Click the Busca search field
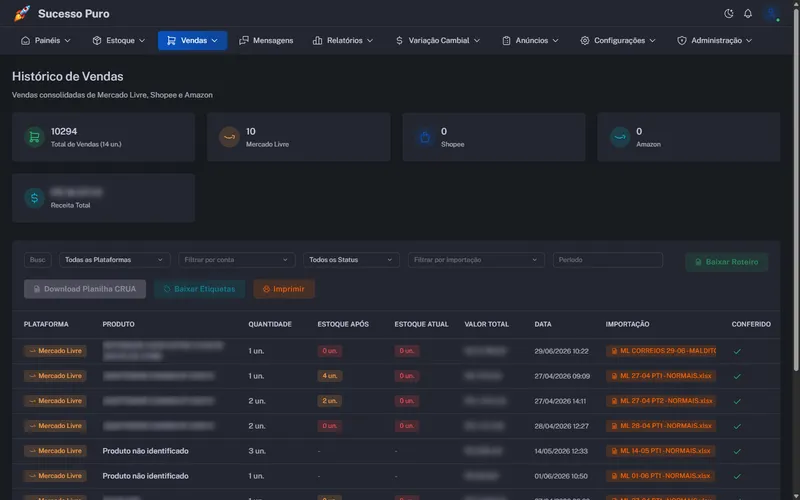 (37, 260)
